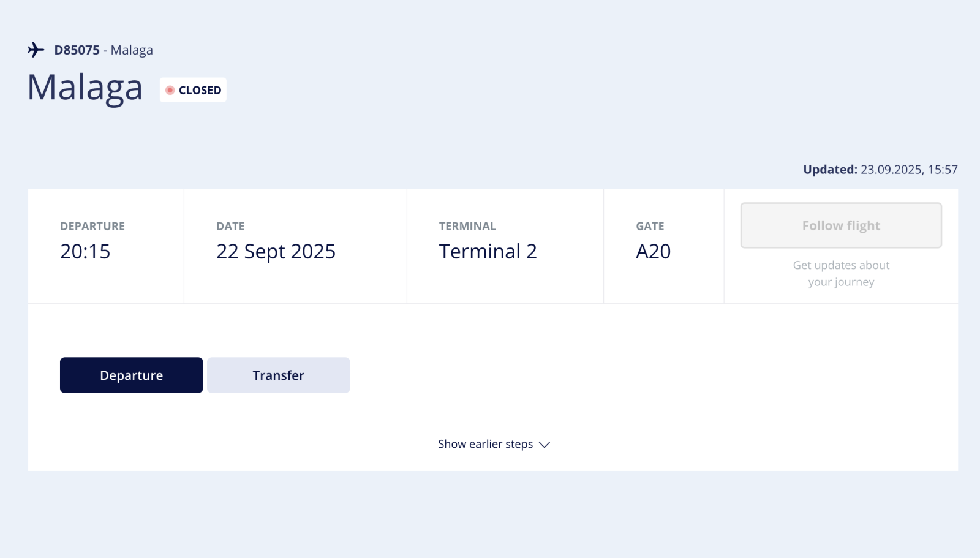Click the Updated timestamp text
The image size is (980, 558).
[x=880, y=170]
